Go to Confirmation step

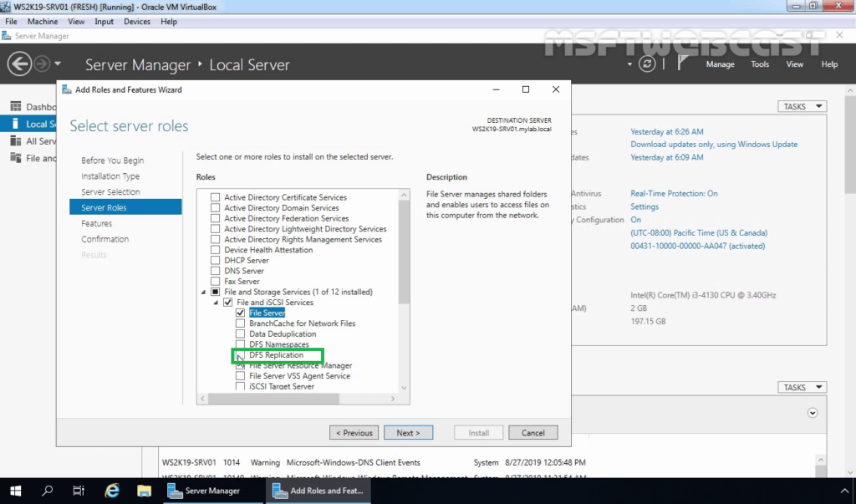104,239
